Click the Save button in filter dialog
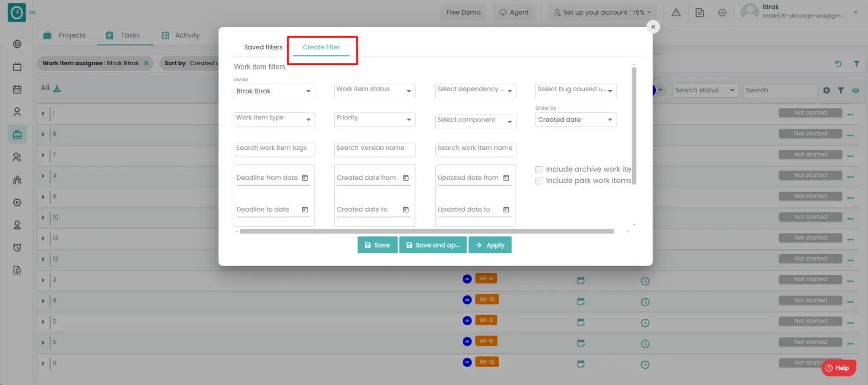 click(377, 245)
